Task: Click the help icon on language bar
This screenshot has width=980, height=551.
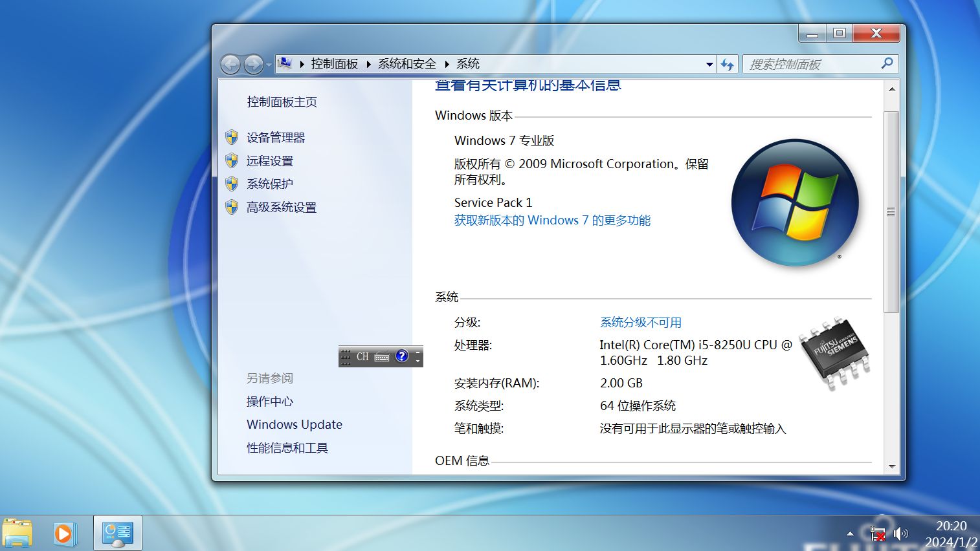Action: [x=402, y=356]
